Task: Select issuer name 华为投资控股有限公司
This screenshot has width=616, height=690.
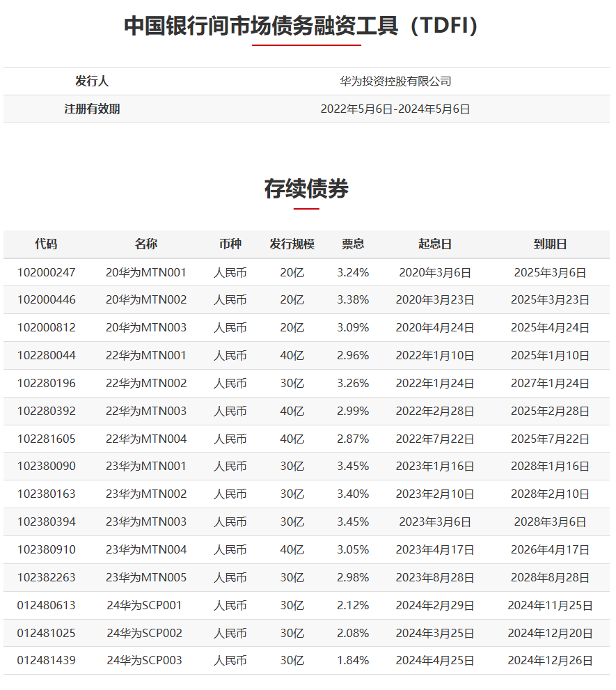Action: coord(395,81)
